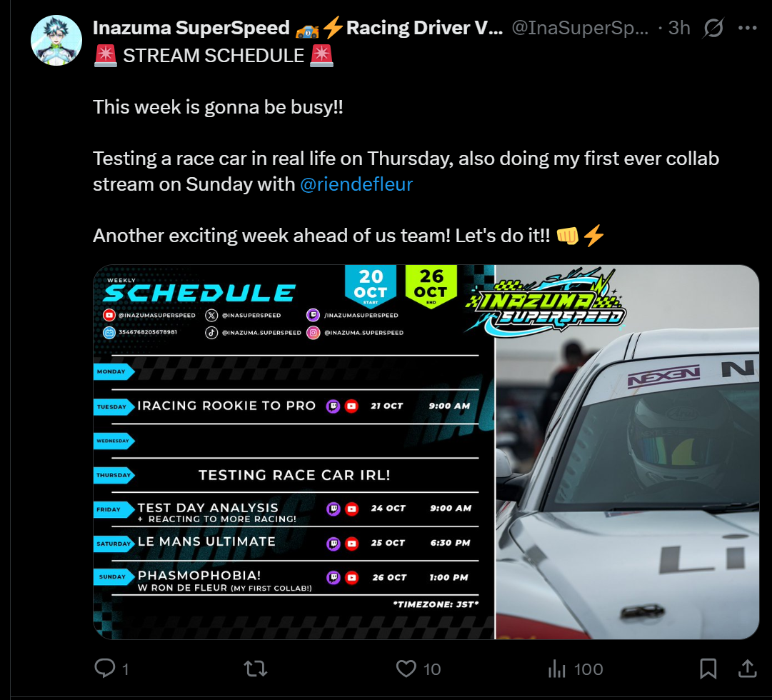Share tweet via upload arrow icon
This screenshot has width=772, height=700.
(748, 669)
